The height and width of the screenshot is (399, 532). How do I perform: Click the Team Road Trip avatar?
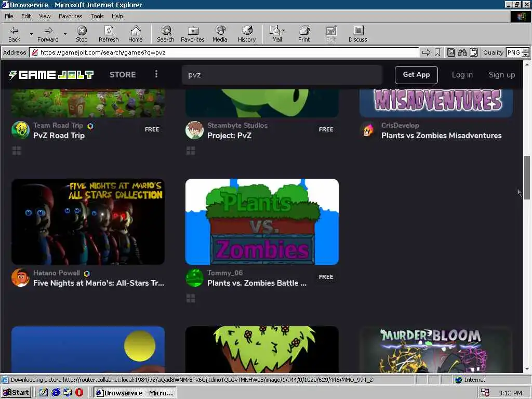point(21,130)
